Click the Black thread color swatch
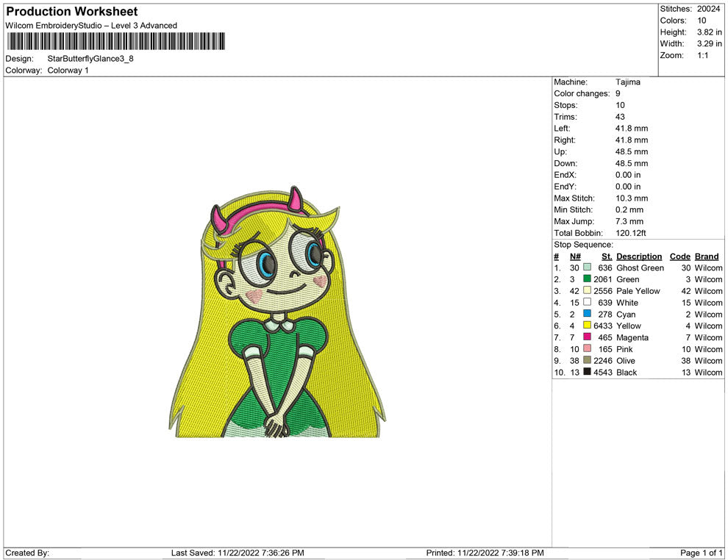This screenshot has height=560, width=728. (x=588, y=372)
